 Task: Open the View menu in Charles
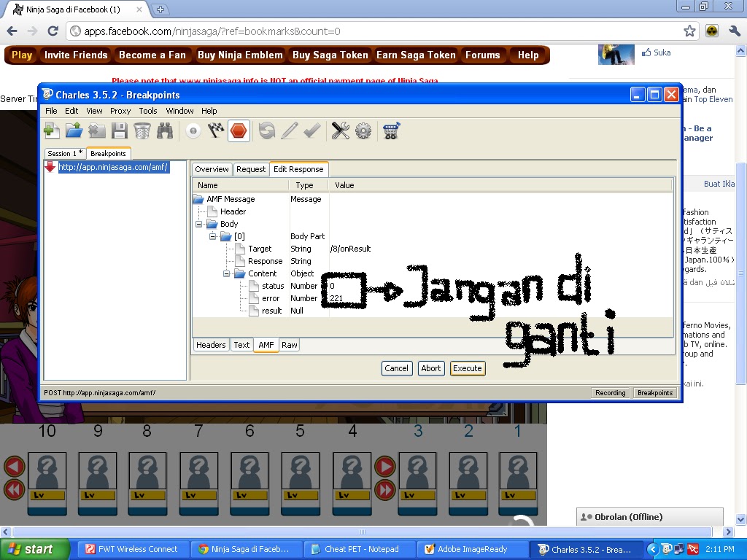tap(94, 111)
